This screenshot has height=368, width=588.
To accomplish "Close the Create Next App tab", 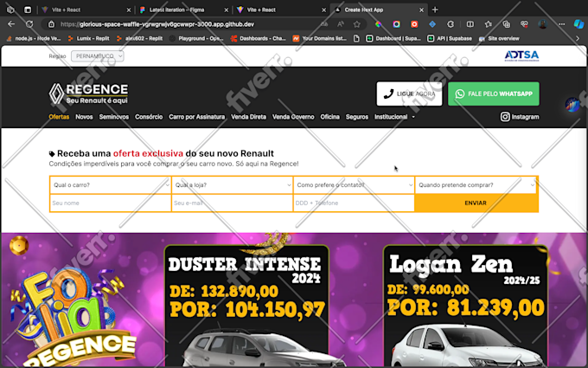I will point(421,10).
